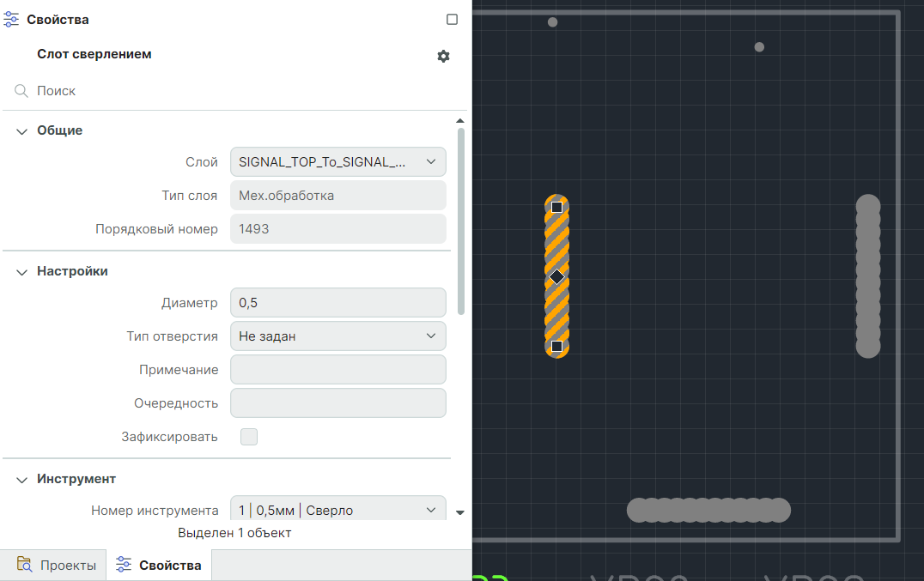The height and width of the screenshot is (581, 924).
Task: Switch to the Проекты tab
Action: tap(56, 566)
